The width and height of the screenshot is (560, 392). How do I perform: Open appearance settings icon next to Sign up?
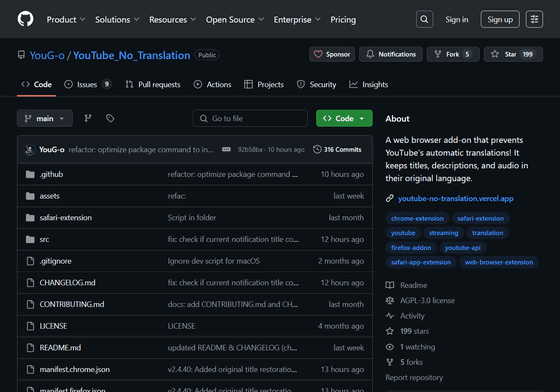[x=534, y=19]
